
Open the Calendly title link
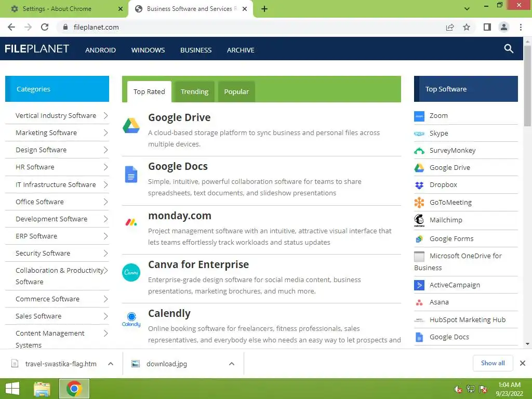point(169,313)
